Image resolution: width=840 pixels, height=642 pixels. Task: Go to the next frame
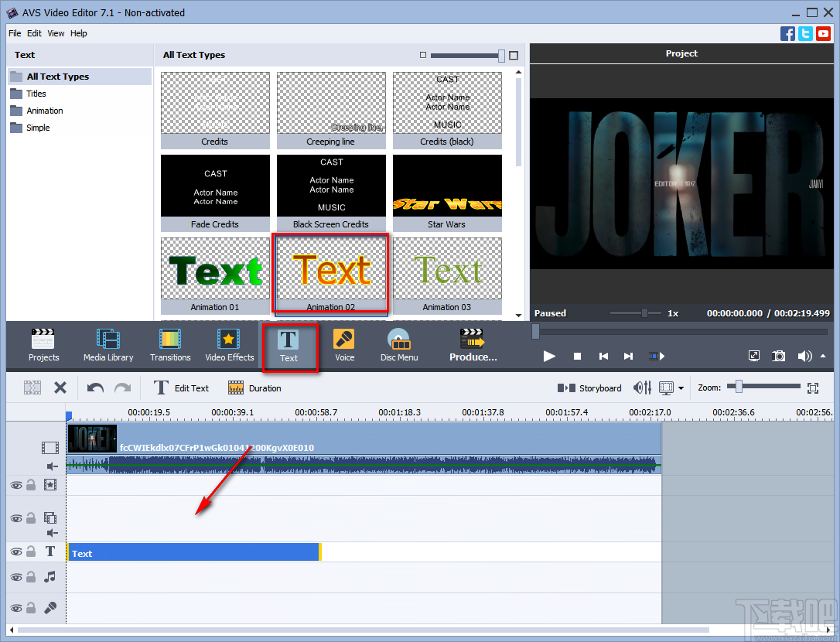[x=628, y=356]
